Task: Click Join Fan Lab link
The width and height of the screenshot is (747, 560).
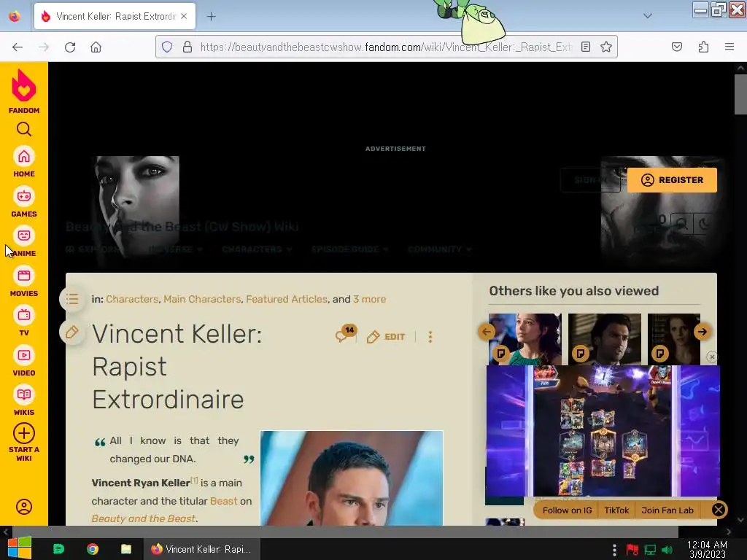Action: pyautogui.click(x=667, y=510)
